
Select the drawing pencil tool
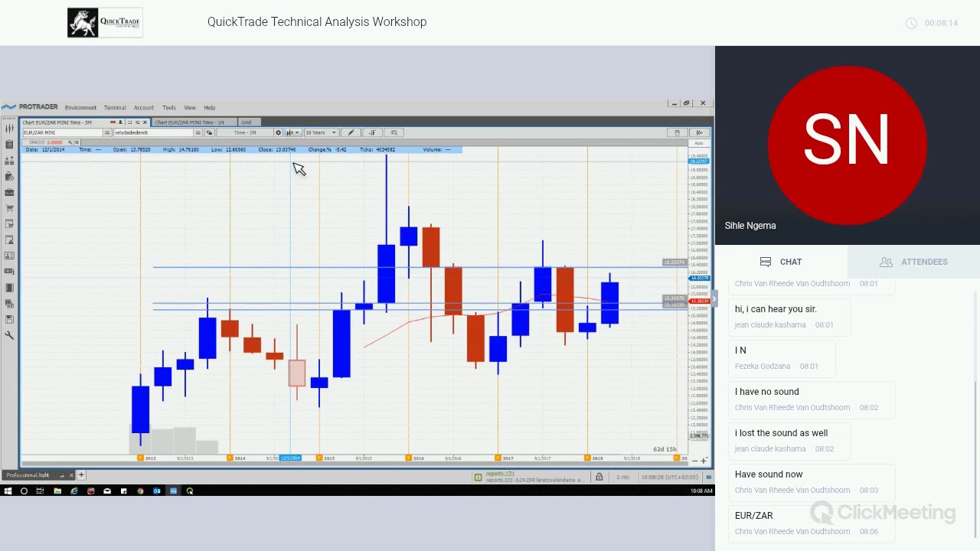(351, 132)
